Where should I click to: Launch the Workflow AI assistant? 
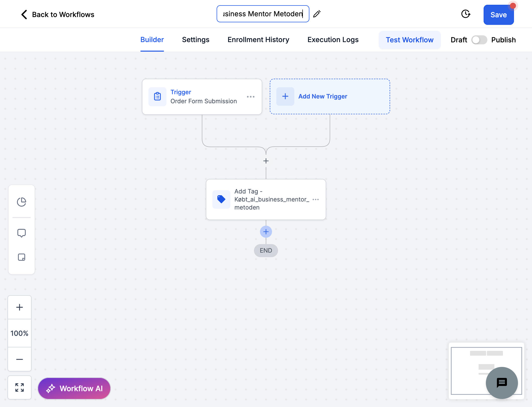[x=74, y=388]
